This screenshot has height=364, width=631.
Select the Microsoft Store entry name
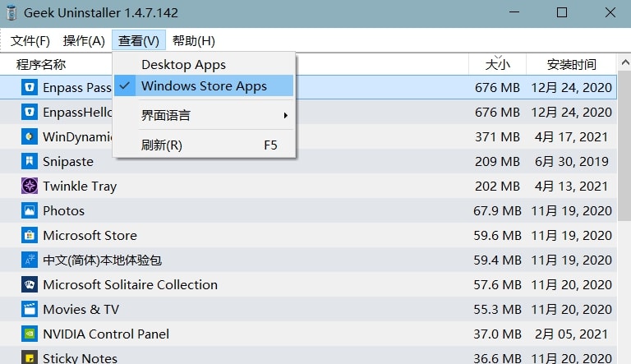[x=90, y=235]
